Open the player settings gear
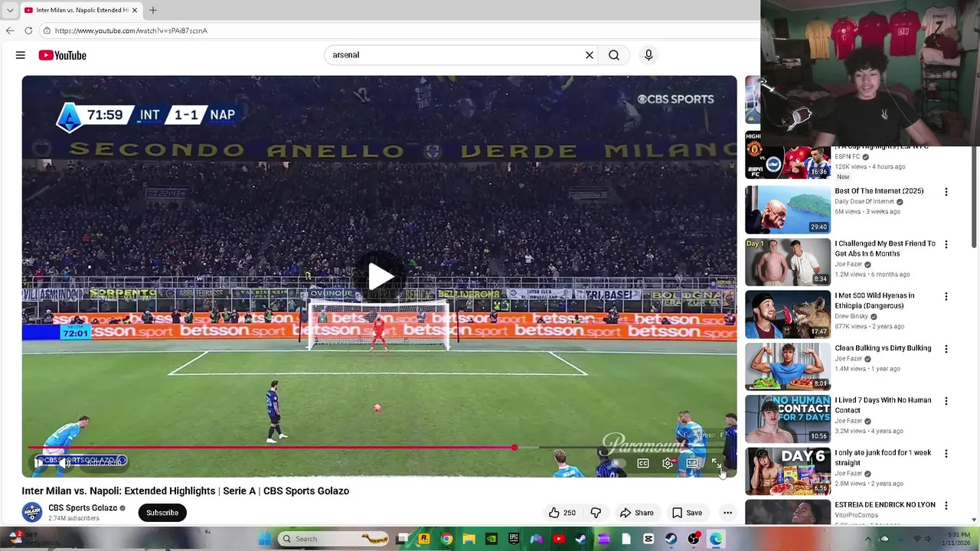Screen dimensions: 980x551 coord(668,463)
